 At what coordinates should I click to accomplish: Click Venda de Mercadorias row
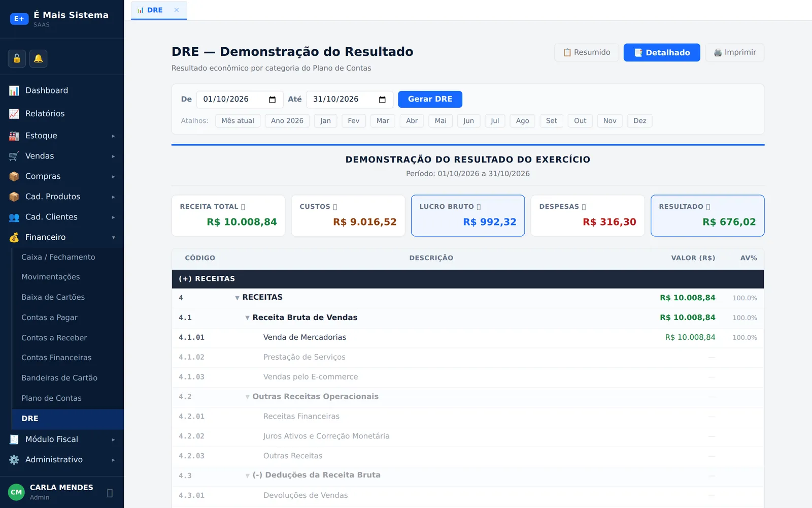click(x=468, y=338)
